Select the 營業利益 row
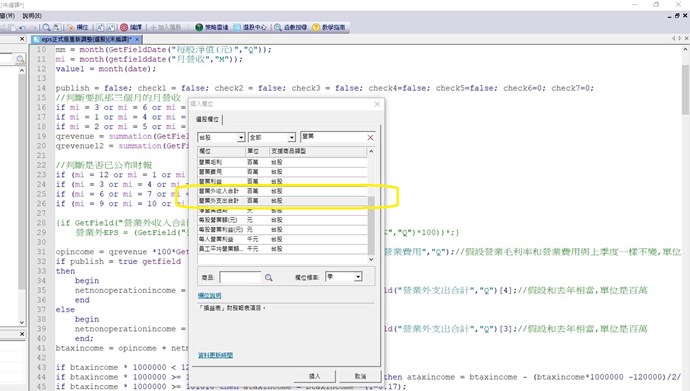Viewport: 690px width, 391px height. (x=282, y=182)
